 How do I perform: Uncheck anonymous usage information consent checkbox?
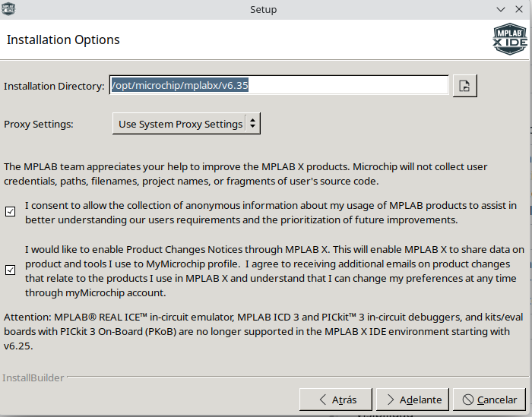pyautogui.click(x=10, y=212)
